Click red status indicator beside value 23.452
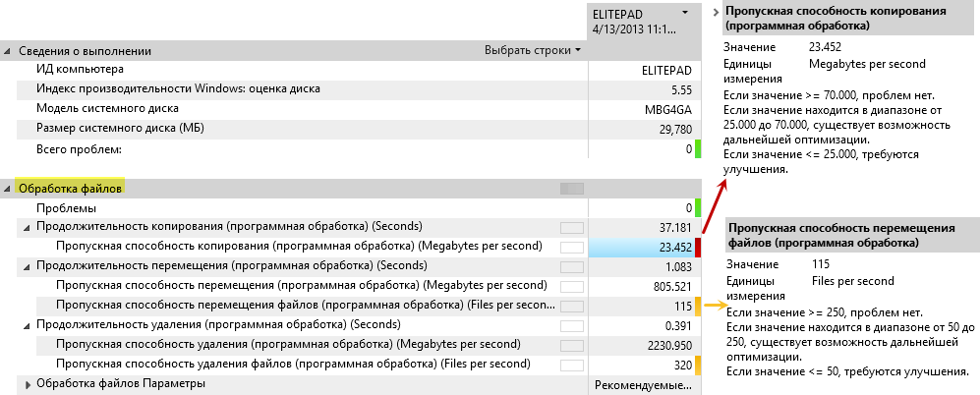 (698, 247)
